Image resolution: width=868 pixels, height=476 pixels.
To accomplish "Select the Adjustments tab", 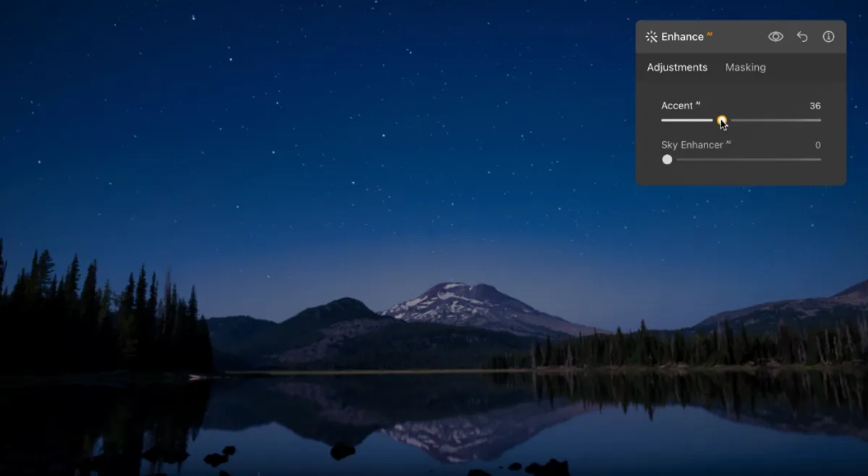I will (x=677, y=67).
